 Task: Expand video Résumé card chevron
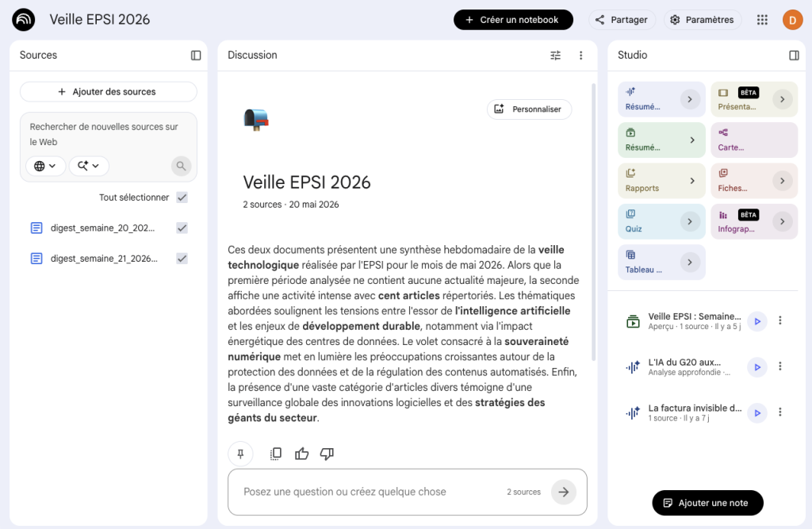pyautogui.click(x=692, y=140)
